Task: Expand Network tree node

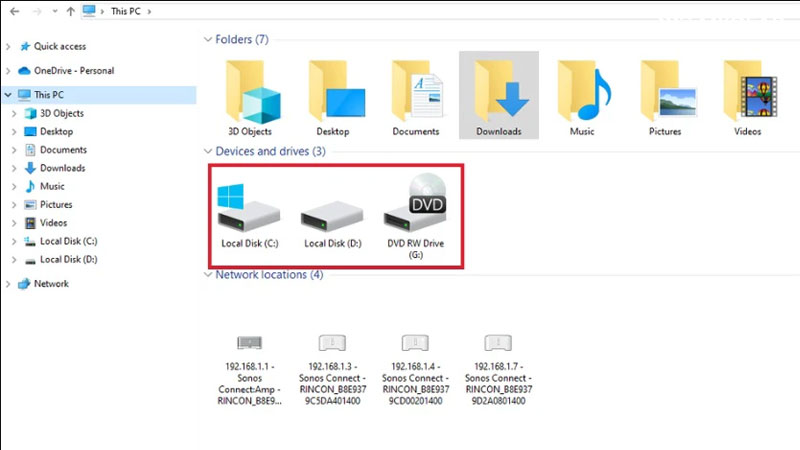Action: 8,284
